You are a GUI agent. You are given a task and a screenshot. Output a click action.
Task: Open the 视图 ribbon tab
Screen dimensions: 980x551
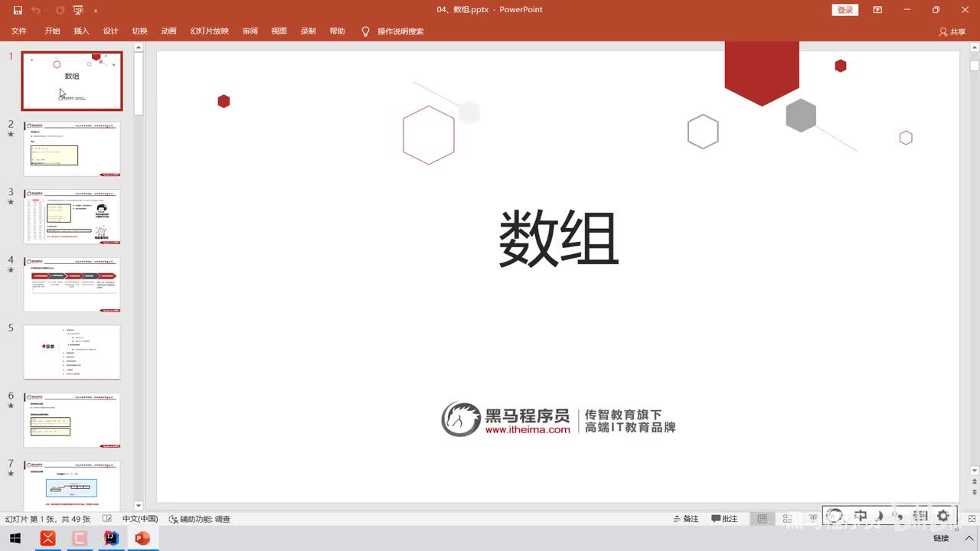coord(279,31)
